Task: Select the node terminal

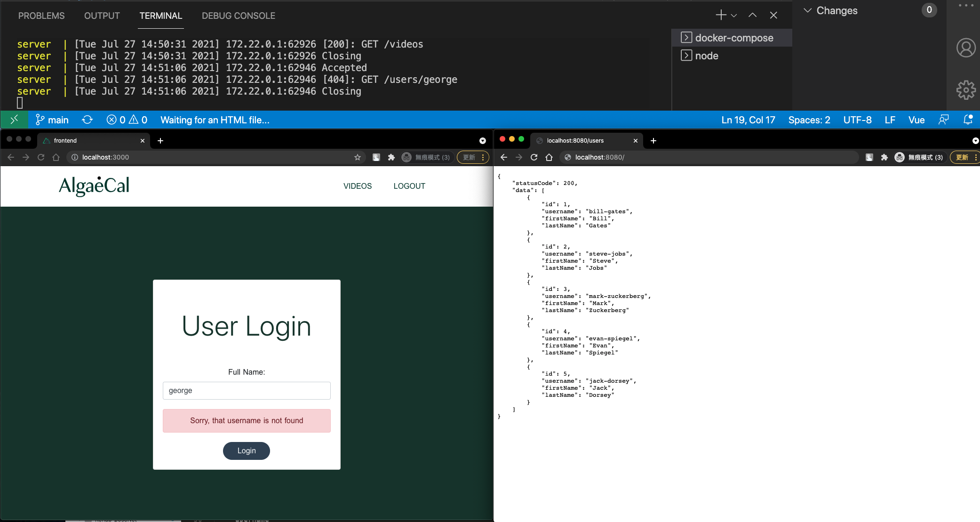Action: (732, 56)
